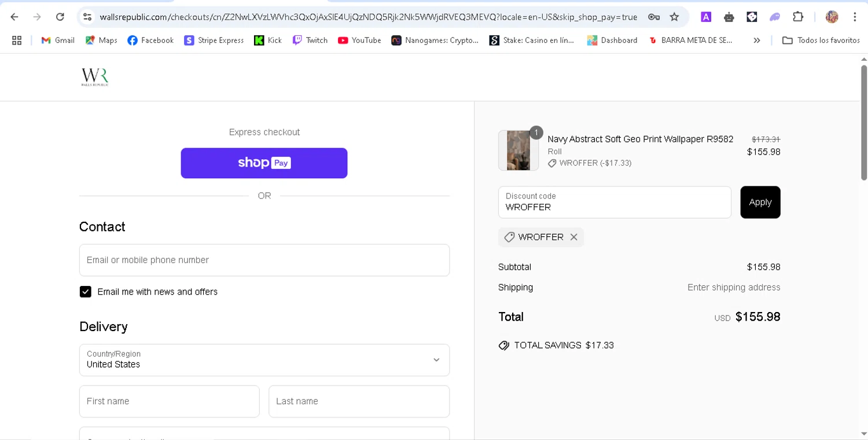Open the Maps bookmark
The image size is (868, 440).
pos(101,40)
